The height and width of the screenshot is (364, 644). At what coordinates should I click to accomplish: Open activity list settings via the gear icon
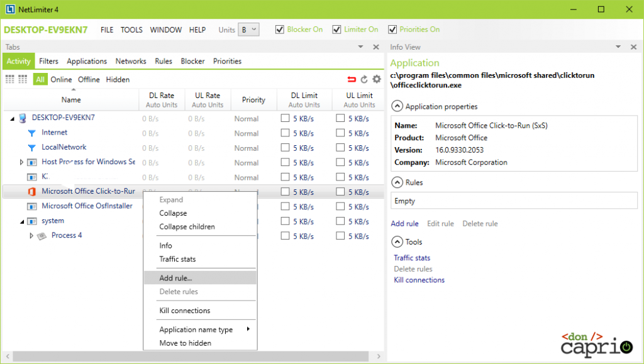point(377,79)
